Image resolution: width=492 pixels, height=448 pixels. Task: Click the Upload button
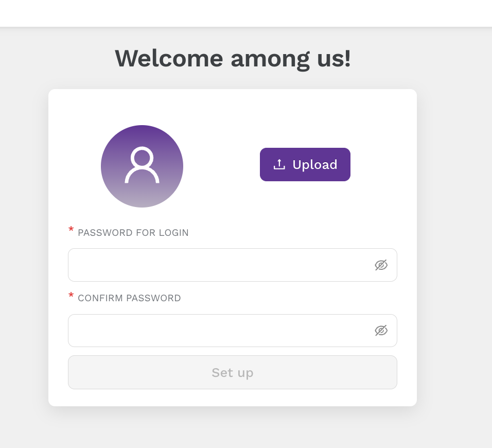pos(305,164)
